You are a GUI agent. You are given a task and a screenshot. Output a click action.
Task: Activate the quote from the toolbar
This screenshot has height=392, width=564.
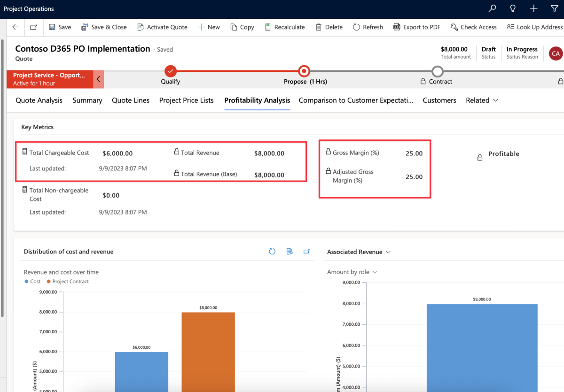pos(162,27)
